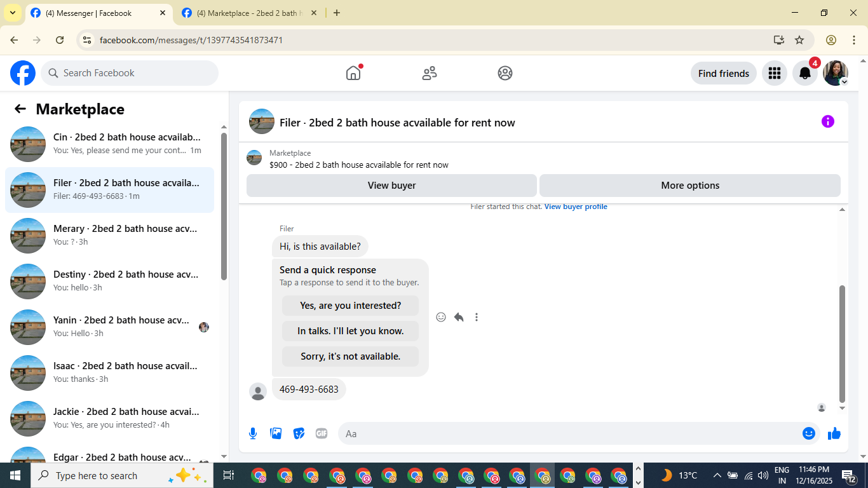Click the chat messages scrollbar thumb
Image resolution: width=868 pixels, height=488 pixels.
843,344
